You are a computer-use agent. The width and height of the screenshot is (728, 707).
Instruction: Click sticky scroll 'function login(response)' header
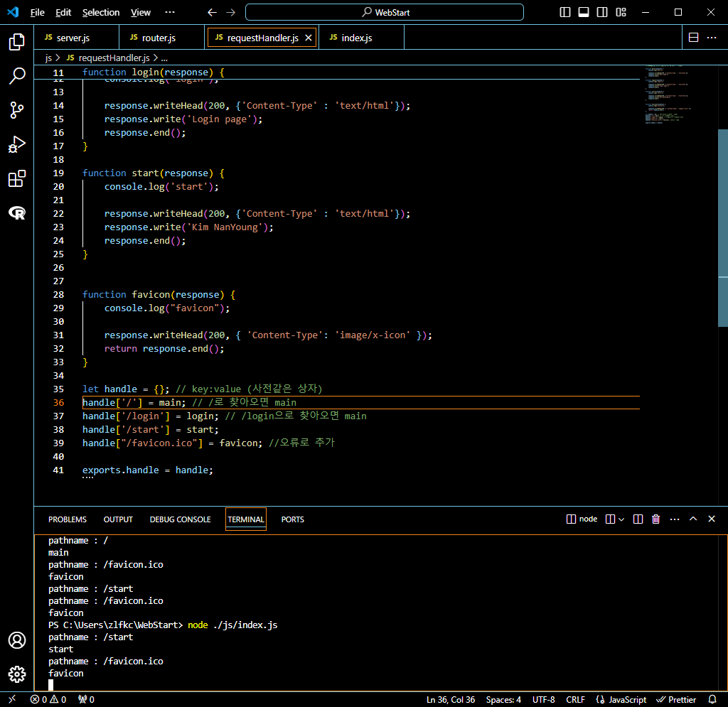154,72
